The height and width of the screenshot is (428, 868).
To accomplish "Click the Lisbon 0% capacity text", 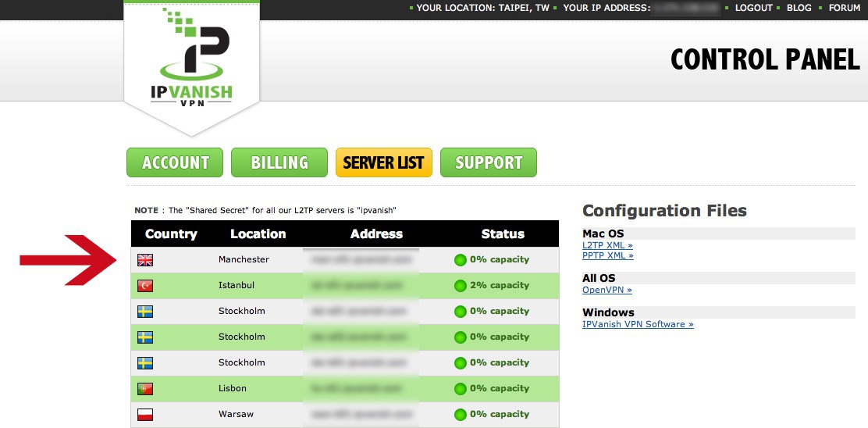I will [x=500, y=389].
